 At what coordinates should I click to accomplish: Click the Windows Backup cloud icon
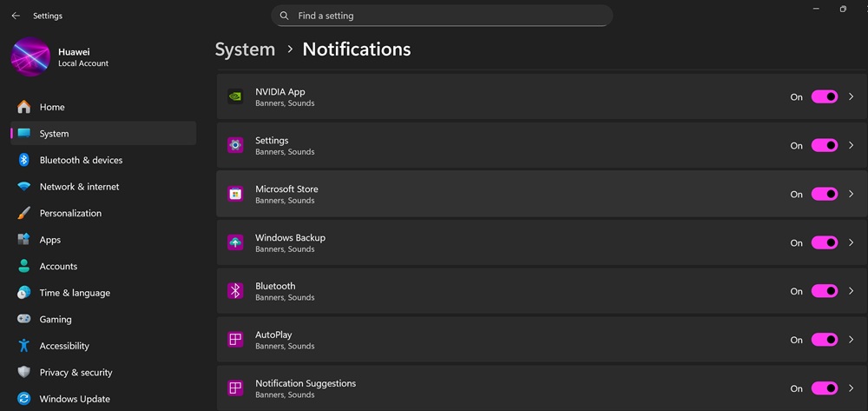pyautogui.click(x=235, y=242)
